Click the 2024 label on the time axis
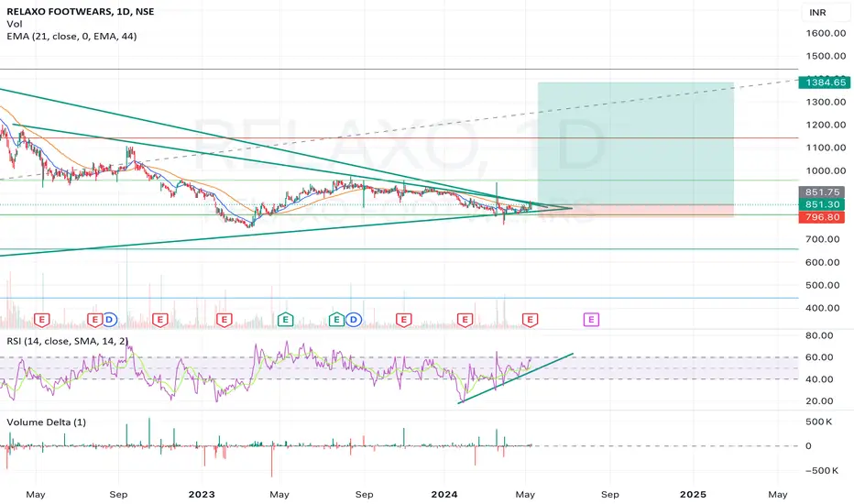Screen dimensions: 854x504 point(443,494)
